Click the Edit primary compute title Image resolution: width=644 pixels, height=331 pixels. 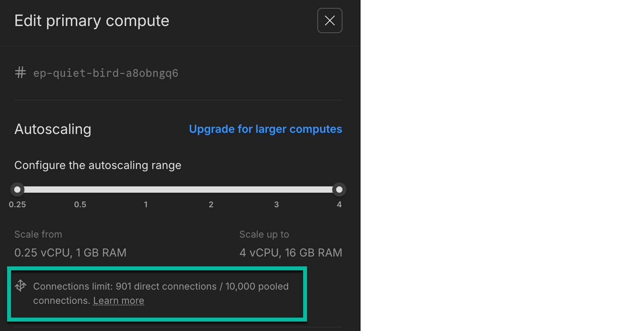tap(91, 20)
